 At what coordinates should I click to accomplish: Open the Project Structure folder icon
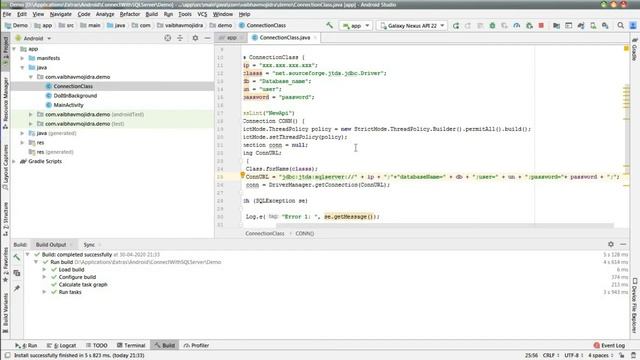point(556,25)
